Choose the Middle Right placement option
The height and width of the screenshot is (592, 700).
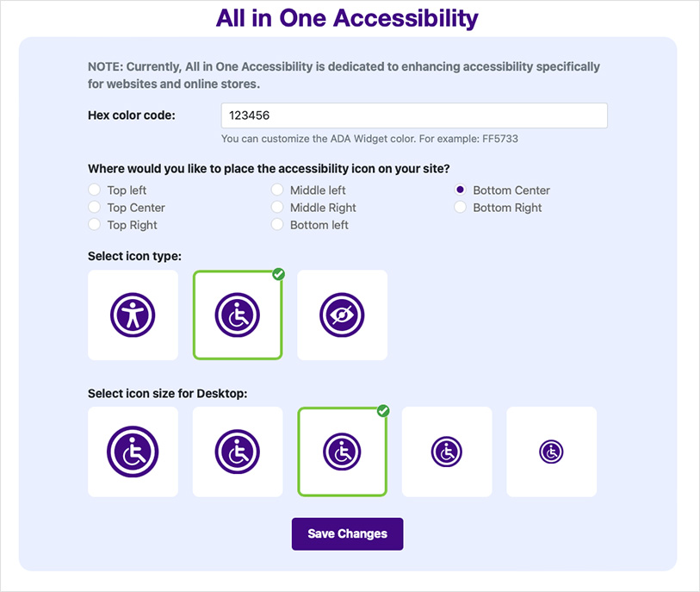[x=277, y=208]
